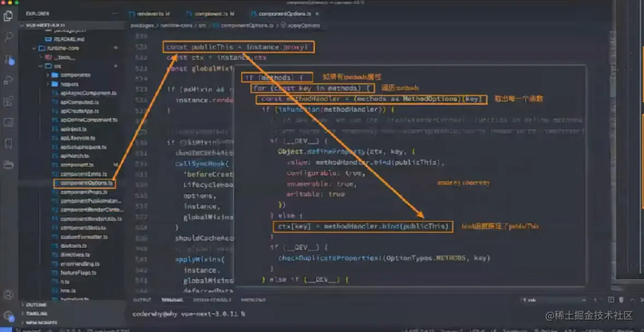The image size is (644, 332).
Task: Open Source Control view in activity bar
Action: pos(9,59)
